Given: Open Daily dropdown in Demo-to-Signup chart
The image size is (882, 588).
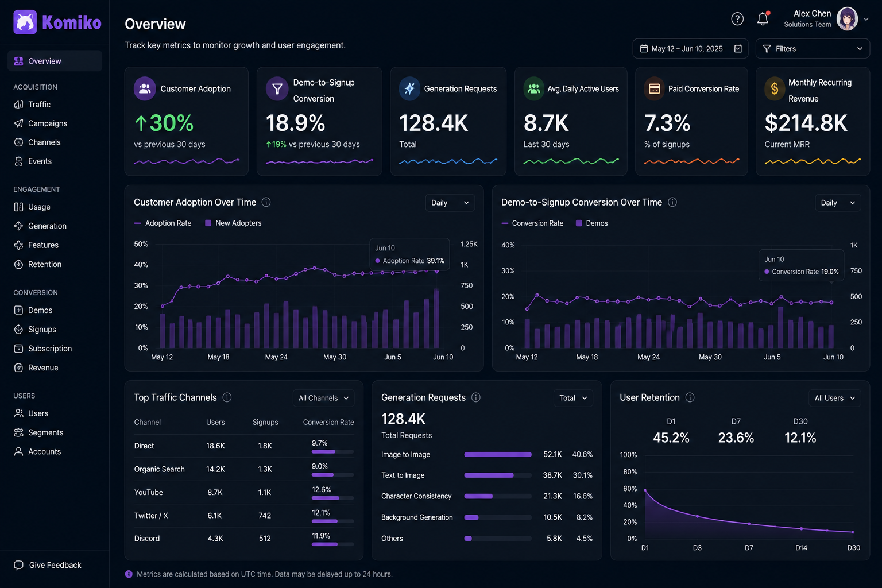Looking at the screenshot, I should tap(838, 203).
